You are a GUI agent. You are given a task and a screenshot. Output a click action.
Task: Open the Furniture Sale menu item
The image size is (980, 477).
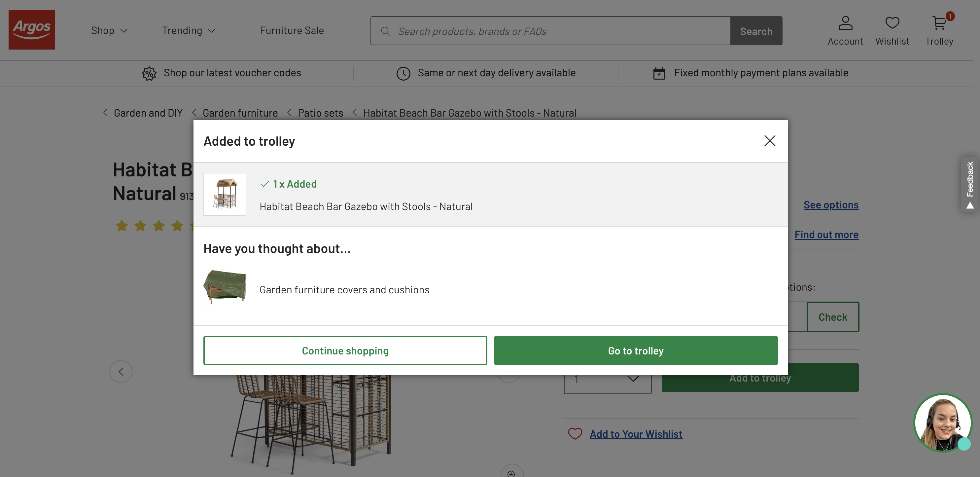(x=292, y=30)
